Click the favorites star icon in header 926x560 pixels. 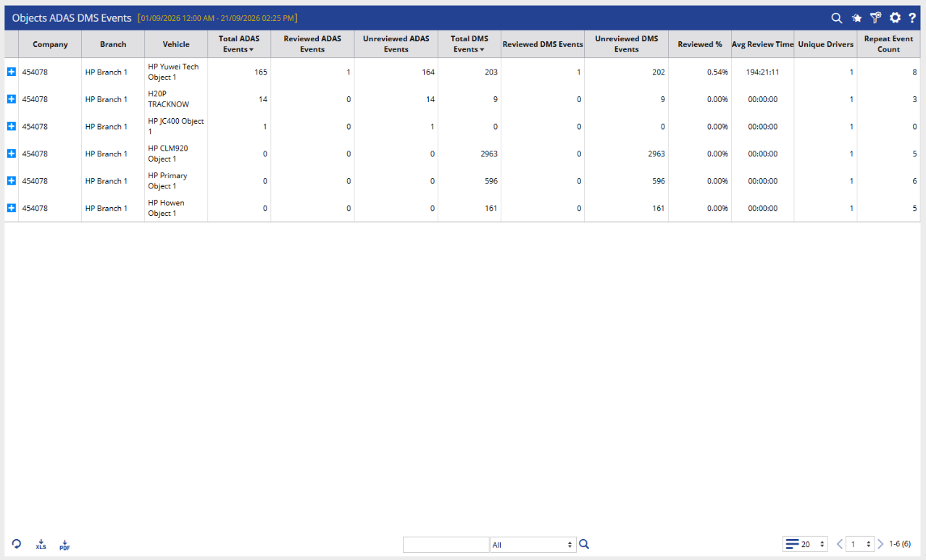coord(856,18)
